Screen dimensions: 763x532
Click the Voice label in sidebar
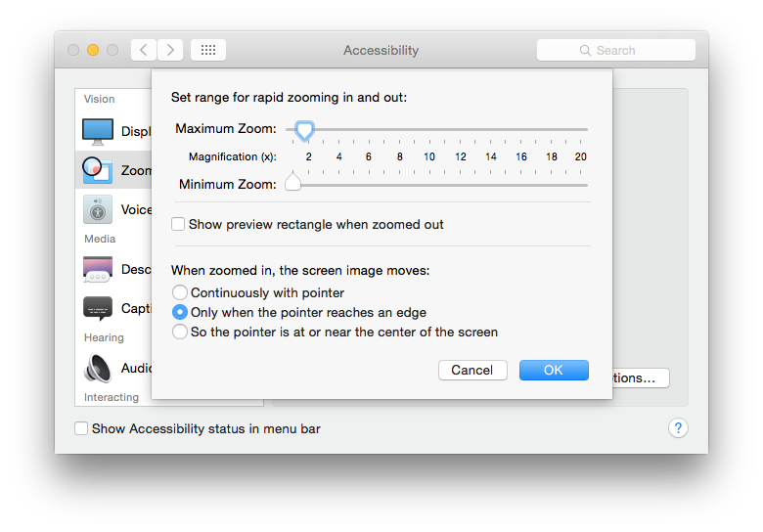(136, 209)
